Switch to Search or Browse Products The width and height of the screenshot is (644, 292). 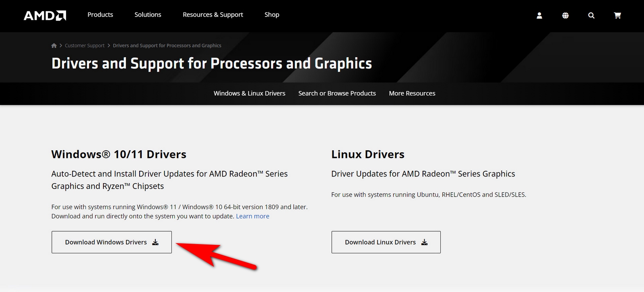point(336,93)
